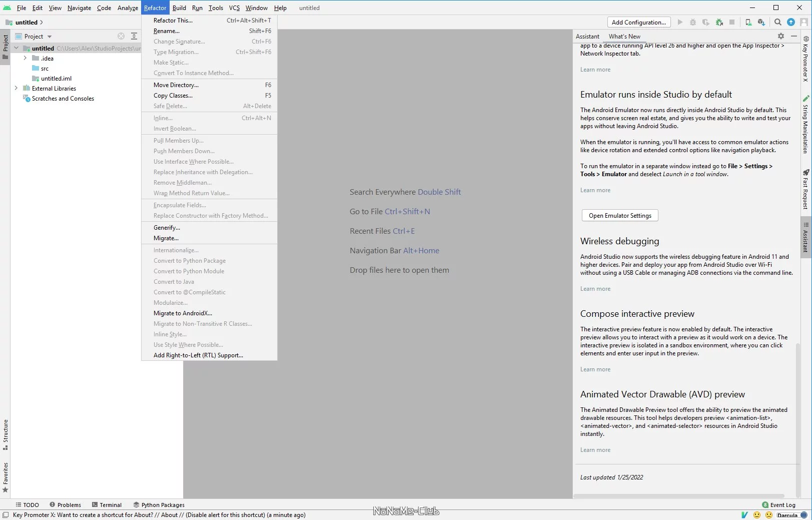This screenshot has height=520, width=812.
Task: Open Assistant panel settings gear
Action: click(780, 36)
